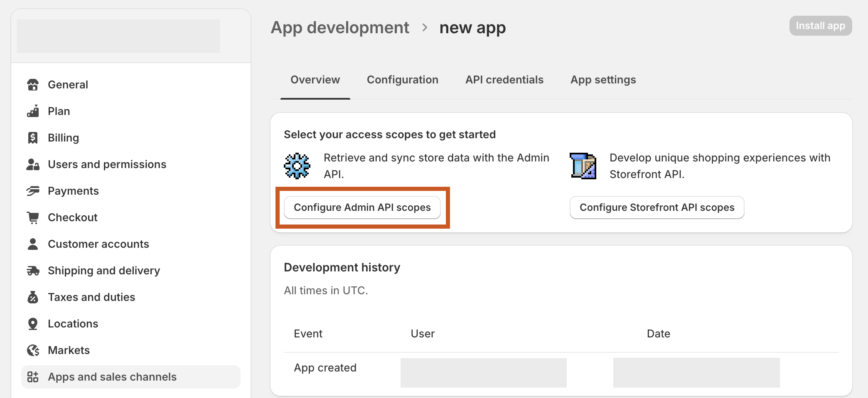Screen dimensions: 868x398
Task: Select Apps and sales channels
Action: [x=131, y=377]
